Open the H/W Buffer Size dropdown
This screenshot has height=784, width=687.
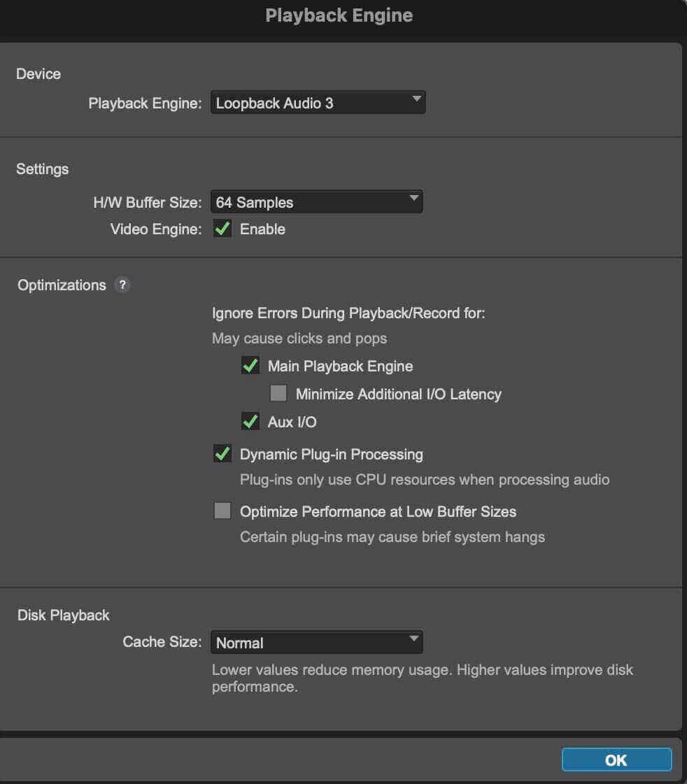(317, 202)
